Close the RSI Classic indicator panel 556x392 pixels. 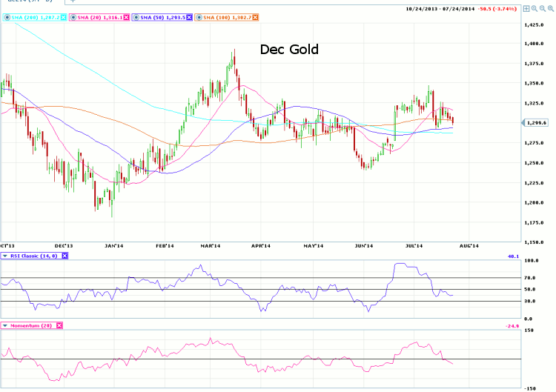coord(64,256)
